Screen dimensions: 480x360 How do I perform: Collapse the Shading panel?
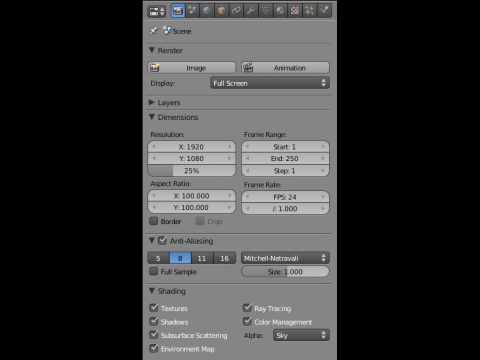[152, 291]
